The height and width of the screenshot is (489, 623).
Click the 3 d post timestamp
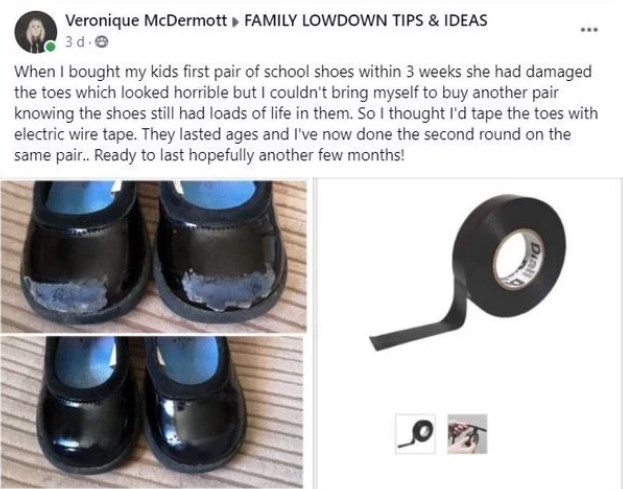[x=74, y=42]
